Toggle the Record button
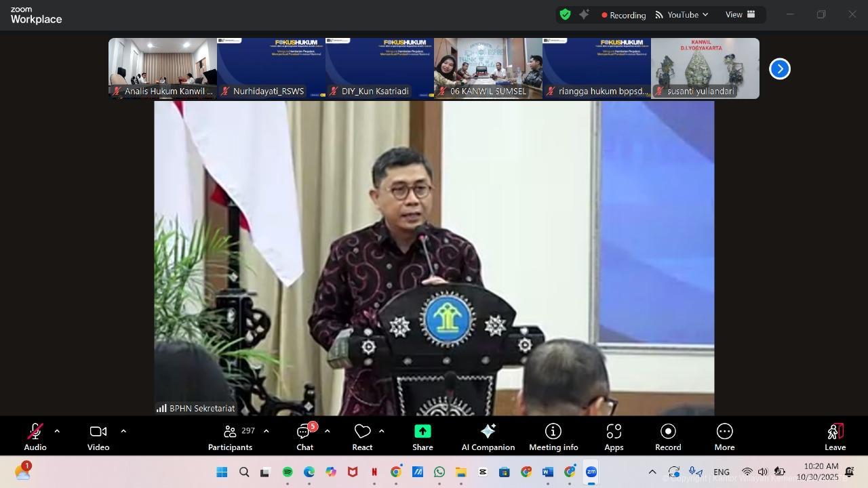This screenshot has width=868, height=488. point(668,436)
